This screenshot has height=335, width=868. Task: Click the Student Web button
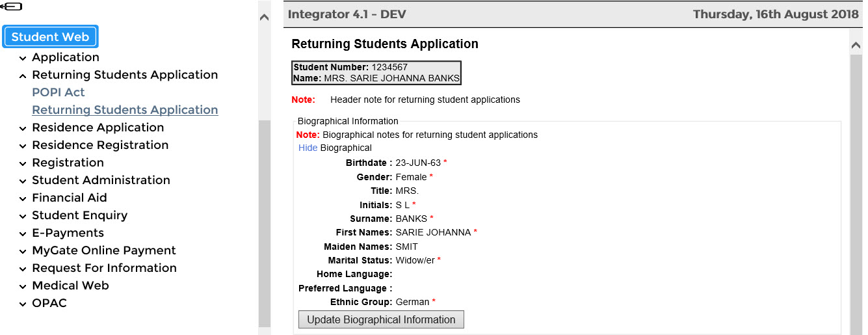51,37
